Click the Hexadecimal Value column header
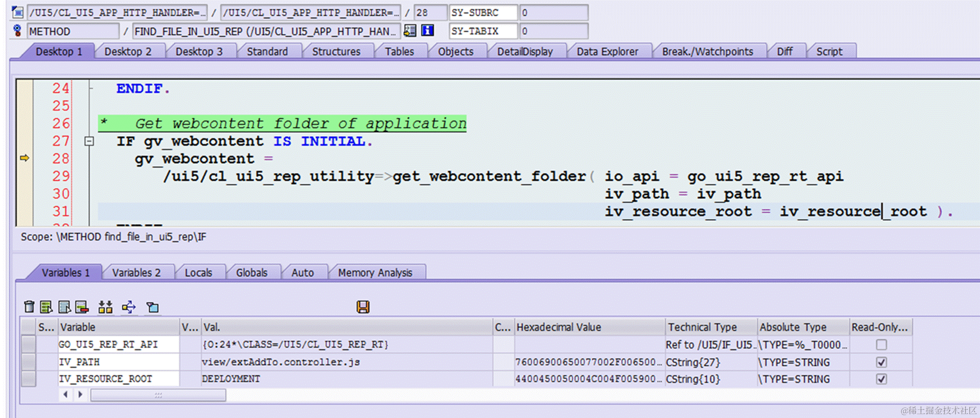 (x=590, y=327)
